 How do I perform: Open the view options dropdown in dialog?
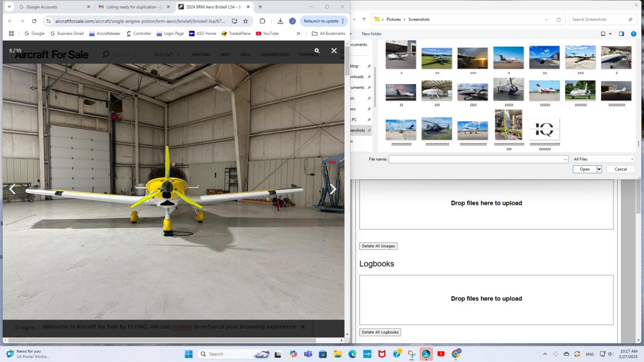(x=610, y=34)
